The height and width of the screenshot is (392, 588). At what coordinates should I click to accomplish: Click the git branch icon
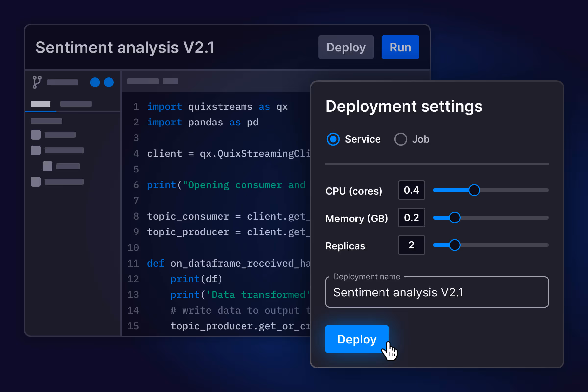point(37,82)
